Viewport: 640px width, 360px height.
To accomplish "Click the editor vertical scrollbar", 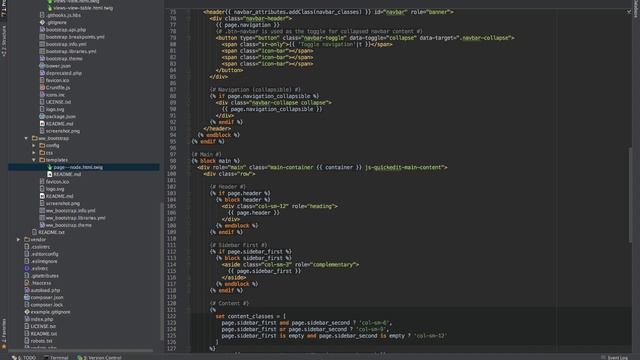I will tap(631, 194).
